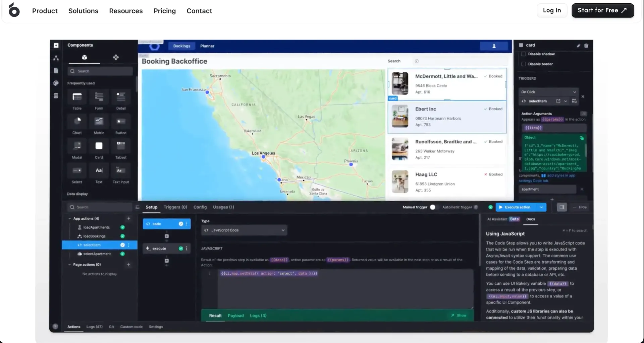The height and width of the screenshot is (343, 644).
Task: Select the Card component icon
Action: tap(99, 146)
